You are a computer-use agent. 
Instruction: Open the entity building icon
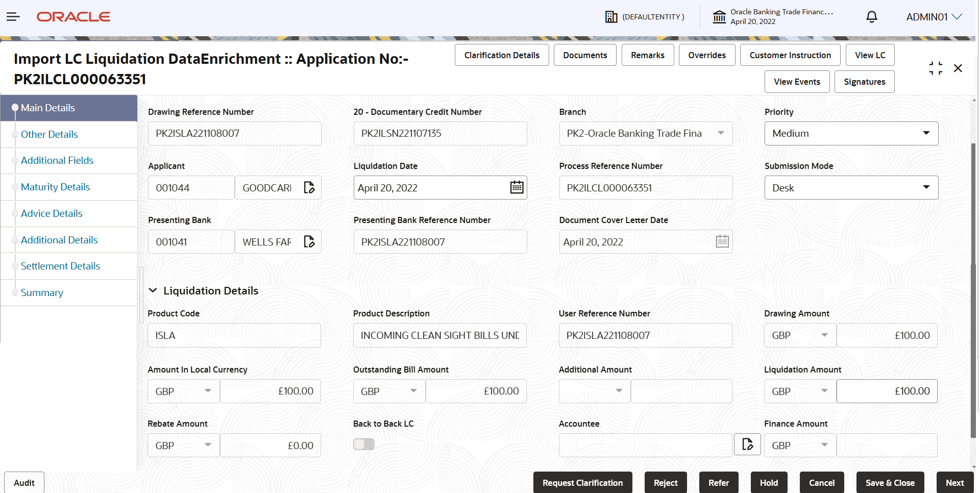(x=611, y=17)
